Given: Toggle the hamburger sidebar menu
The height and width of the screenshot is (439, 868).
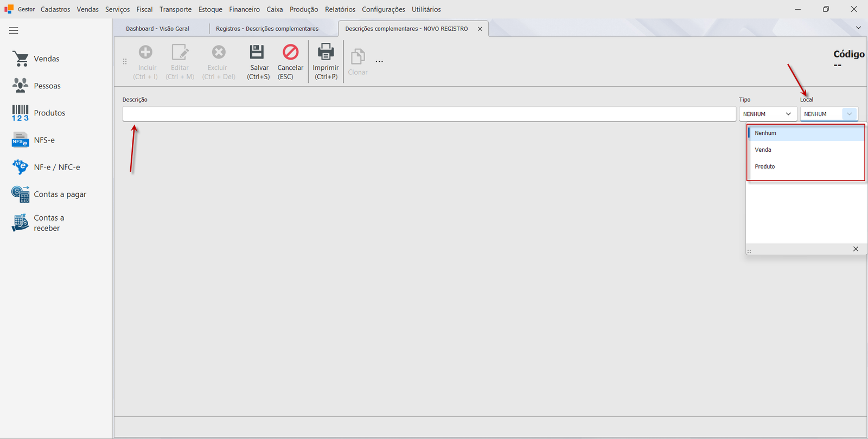Looking at the screenshot, I should click(14, 30).
